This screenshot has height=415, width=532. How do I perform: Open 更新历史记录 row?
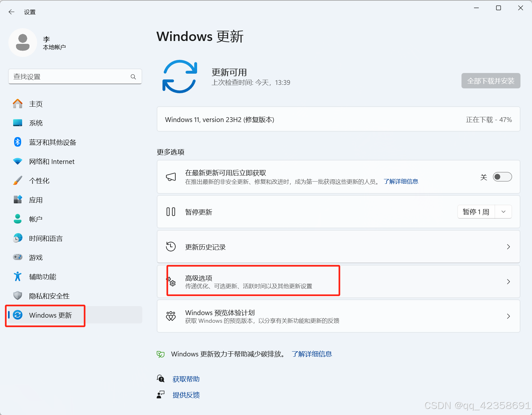coord(338,247)
